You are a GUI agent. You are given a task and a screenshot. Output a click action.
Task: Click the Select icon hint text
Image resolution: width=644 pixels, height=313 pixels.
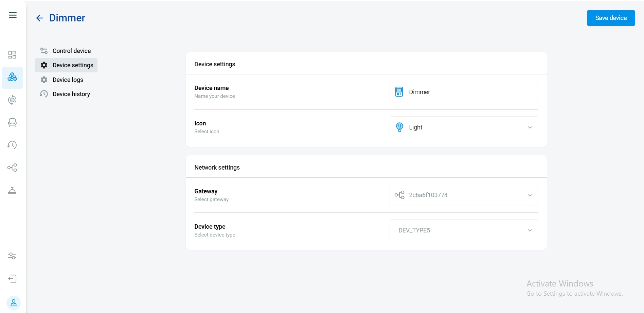(x=207, y=132)
